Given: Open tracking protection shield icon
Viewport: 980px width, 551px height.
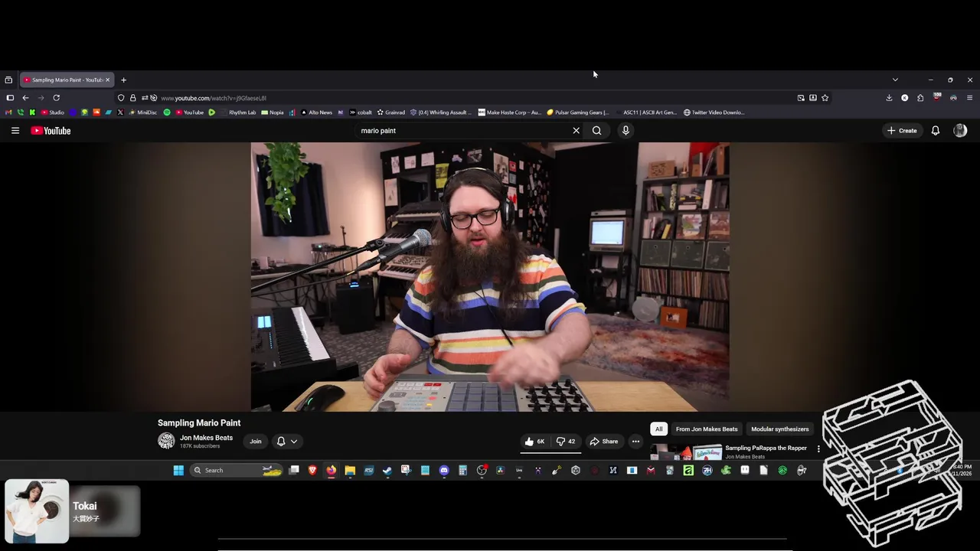Looking at the screenshot, I should [121, 98].
